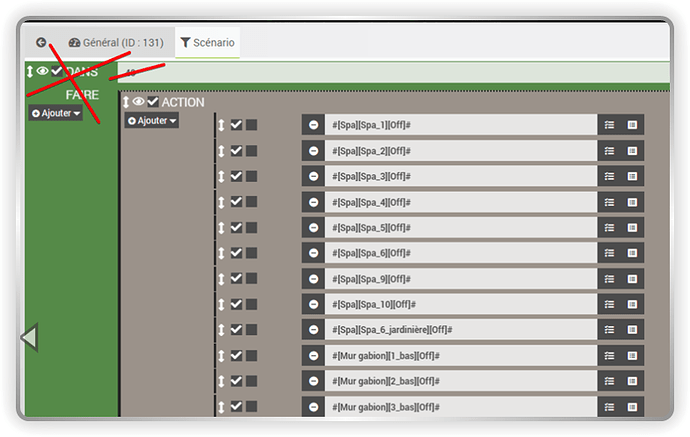Open command picker icon for Spa_5 row

point(632,228)
